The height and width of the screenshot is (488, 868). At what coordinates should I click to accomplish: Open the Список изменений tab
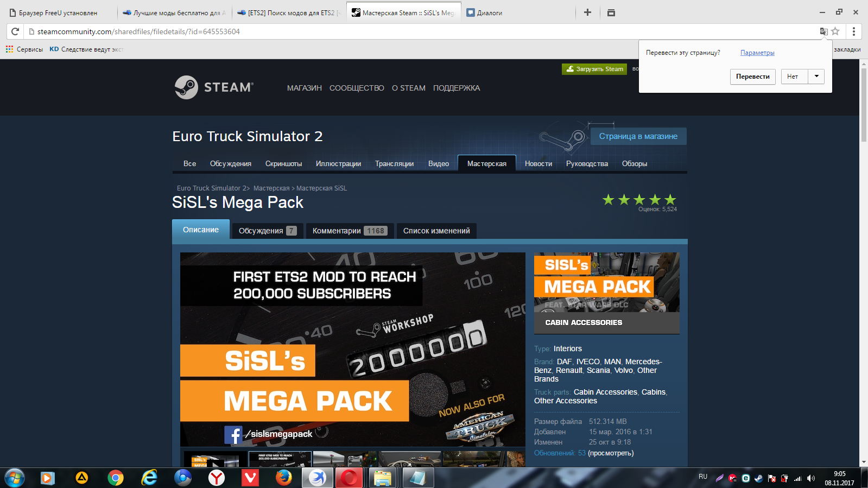tap(436, 231)
